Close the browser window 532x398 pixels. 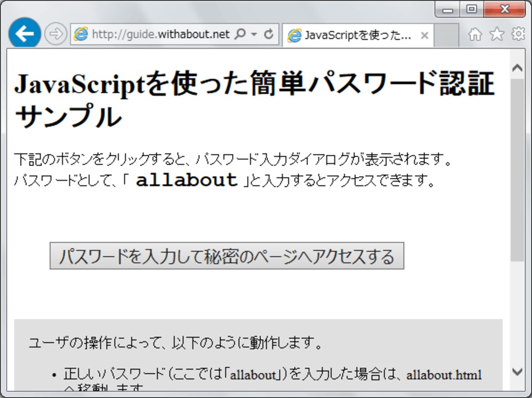click(x=504, y=10)
